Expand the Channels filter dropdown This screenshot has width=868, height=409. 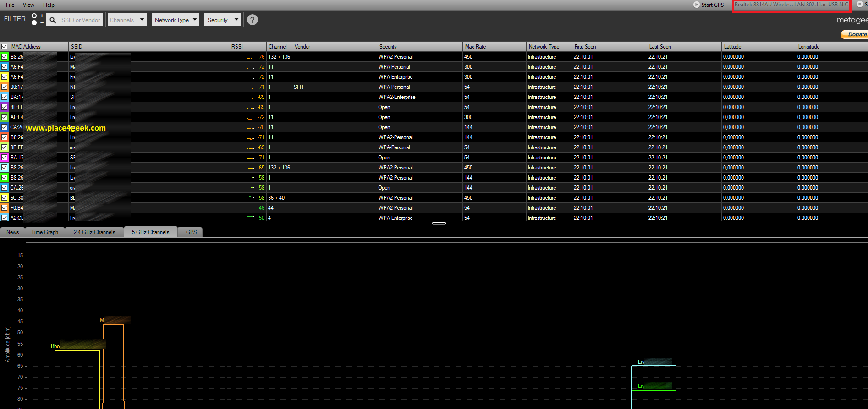(127, 20)
